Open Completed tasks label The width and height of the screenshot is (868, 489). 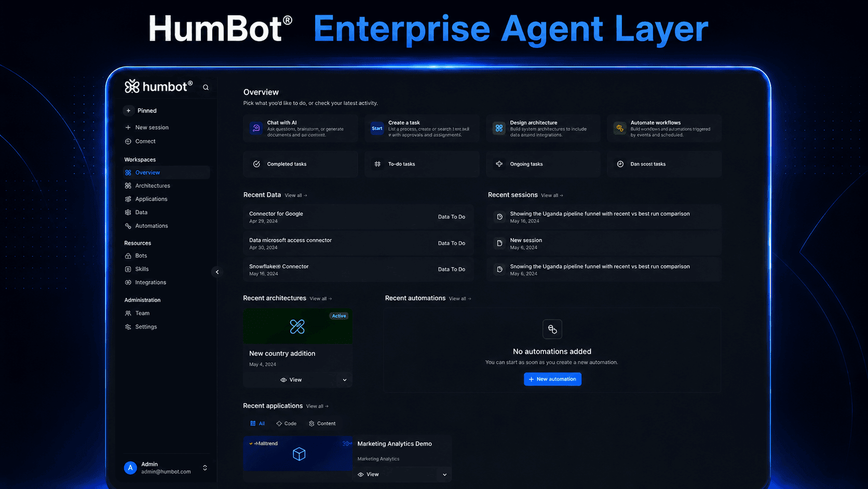pos(287,164)
